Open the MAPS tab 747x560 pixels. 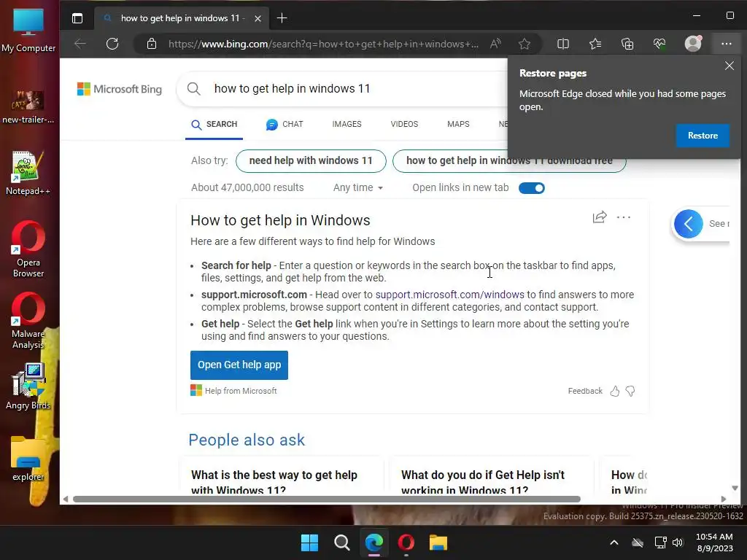(458, 124)
